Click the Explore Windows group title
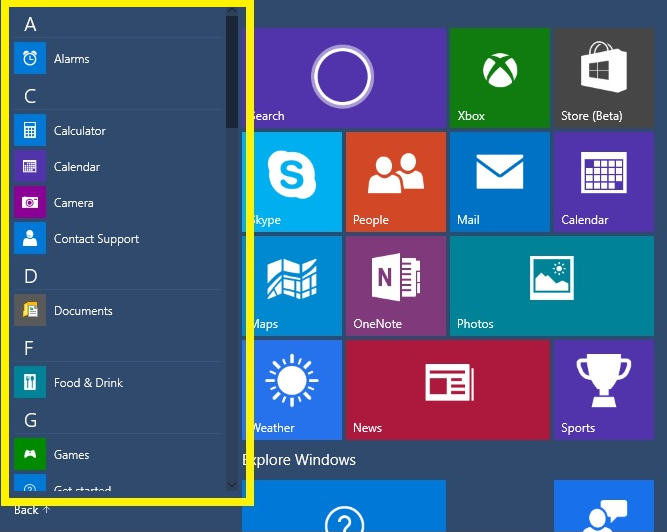Screen dimensions: 667x532 click(x=299, y=460)
